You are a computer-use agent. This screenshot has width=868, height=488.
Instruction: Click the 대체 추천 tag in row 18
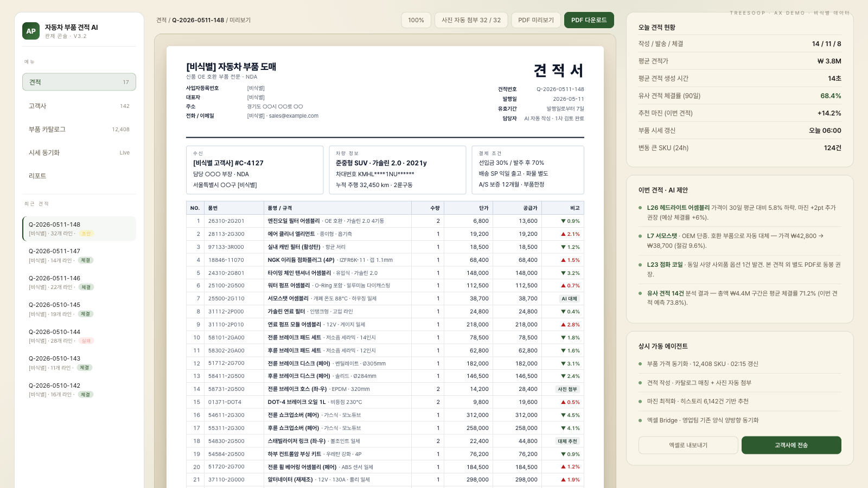(568, 441)
